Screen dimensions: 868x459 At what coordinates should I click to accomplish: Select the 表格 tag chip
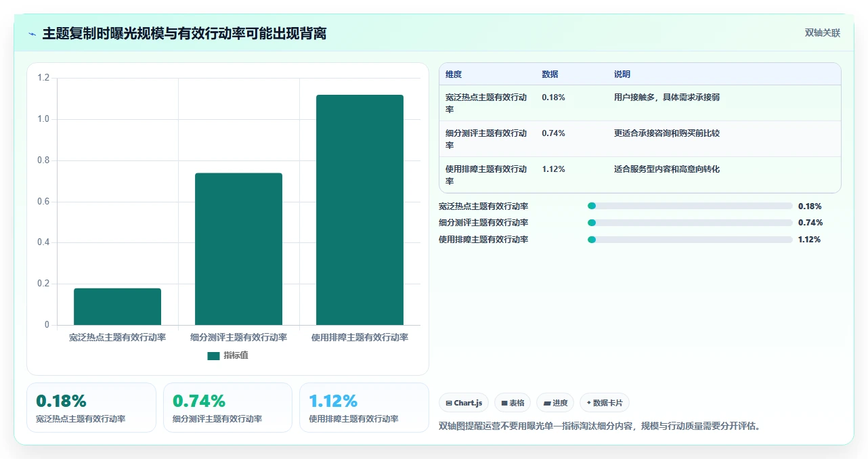(x=513, y=403)
